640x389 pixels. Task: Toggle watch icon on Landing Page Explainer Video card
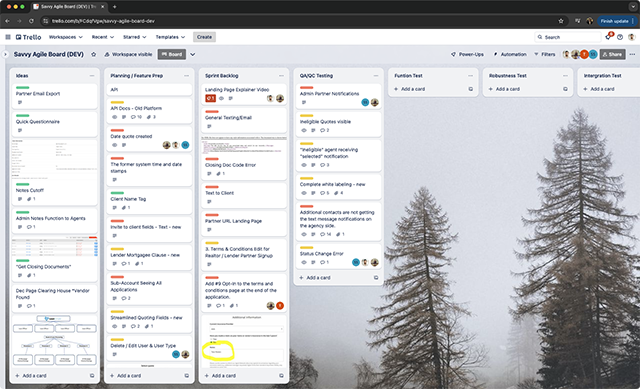221,98
